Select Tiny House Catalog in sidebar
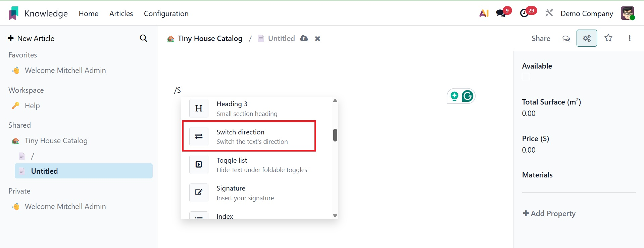Viewport: 644px width, 248px height. 56,141
